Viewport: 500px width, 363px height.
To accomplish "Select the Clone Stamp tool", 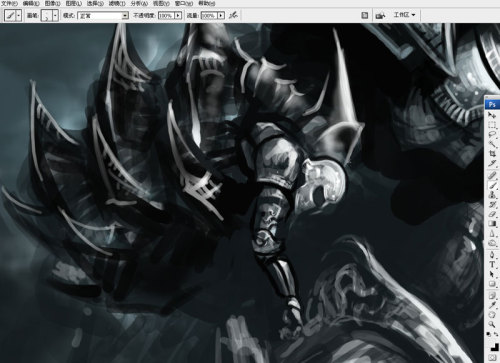I will (x=492, y=195).
